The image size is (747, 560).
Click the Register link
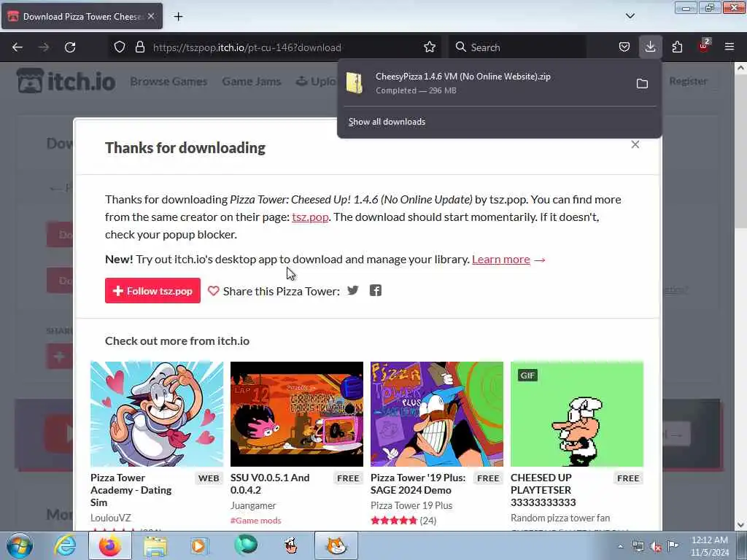pyautogui.click(x=688, y=81)
